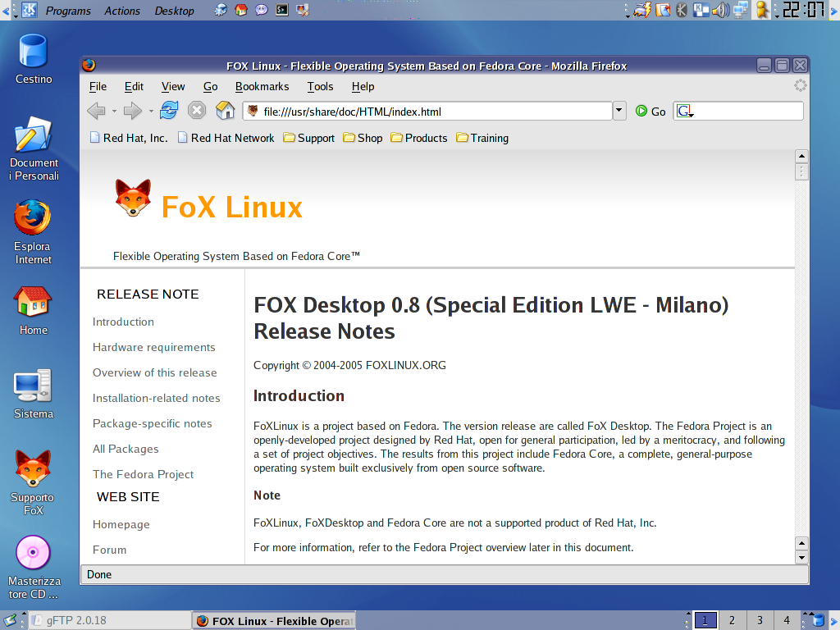
Task: Launch Konqueror from the top panel
Action: pyautogui.click(x=220, y=10)
